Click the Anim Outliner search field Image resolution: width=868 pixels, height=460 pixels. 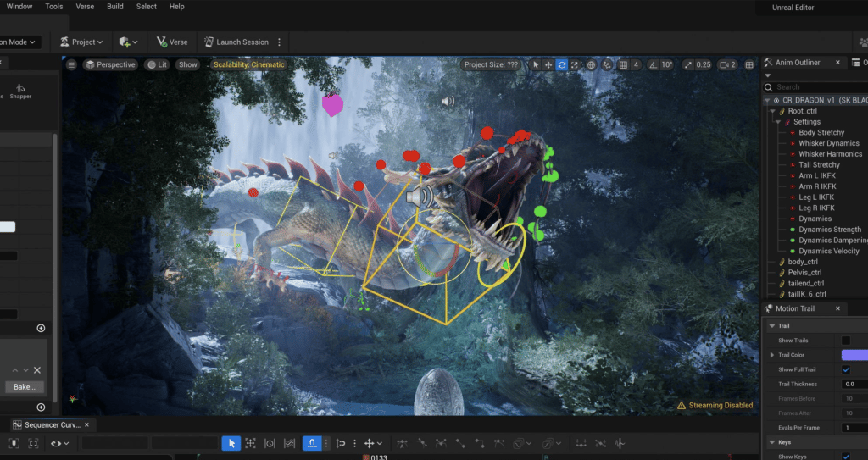(816, 87)
